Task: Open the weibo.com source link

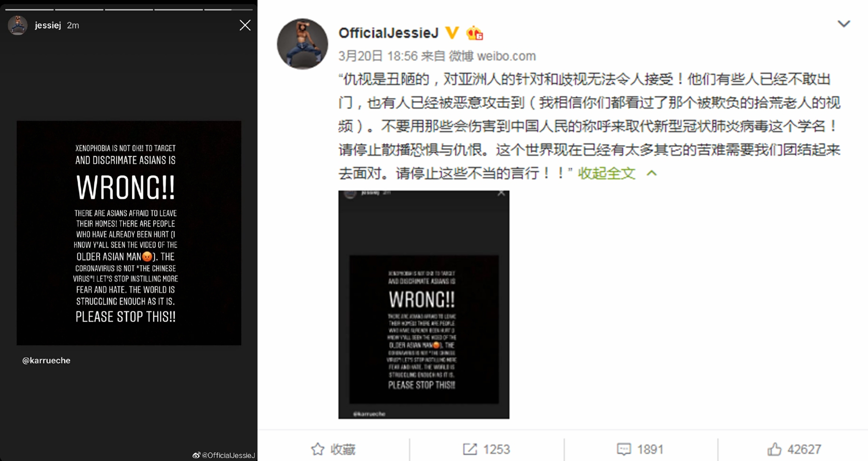Action: pyautogui.click(x=506, y=56)
